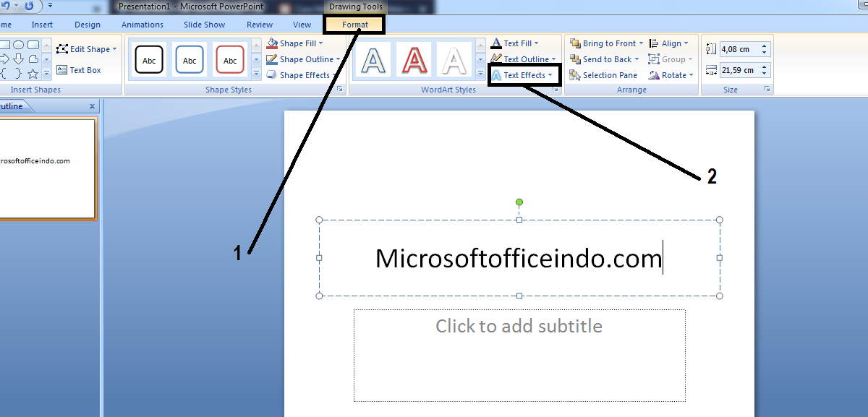
Task: Click the Click to add subtitle placeholder
Action: [518, 326]
